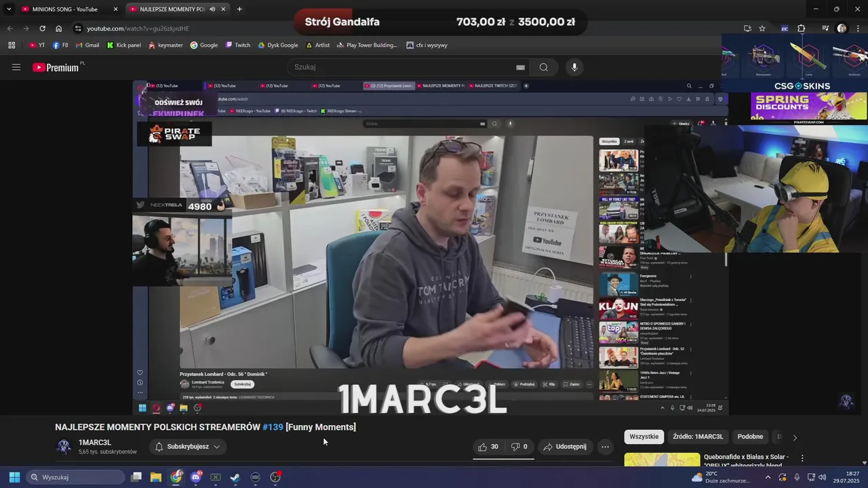
Task: Open Discord from the taskbar
Action: click(x=196, y=477)
